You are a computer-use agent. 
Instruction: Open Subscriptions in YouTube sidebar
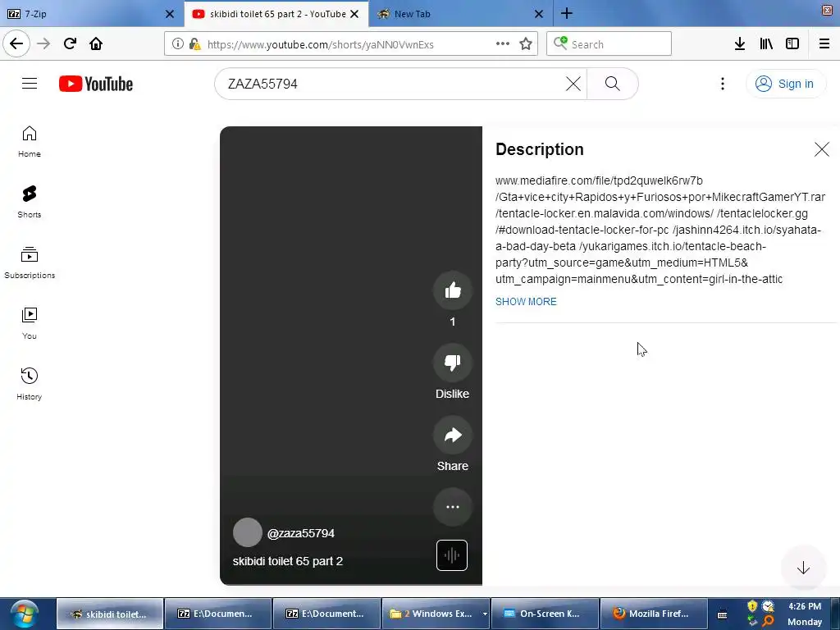[x=30, y=262]
